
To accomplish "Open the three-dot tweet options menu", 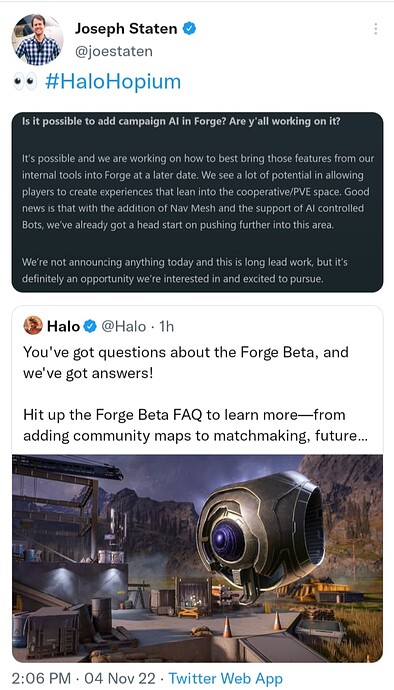I will tap(375, 29).
